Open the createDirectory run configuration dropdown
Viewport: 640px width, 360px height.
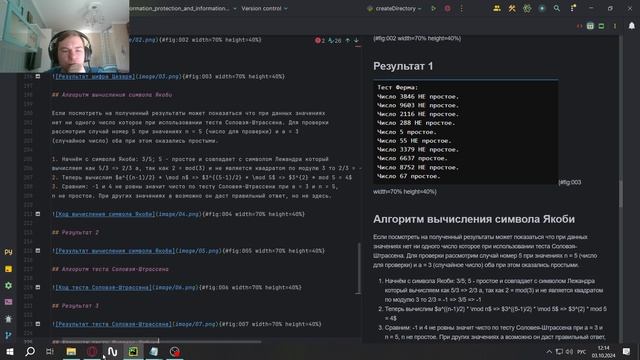[x=394, y=9]
